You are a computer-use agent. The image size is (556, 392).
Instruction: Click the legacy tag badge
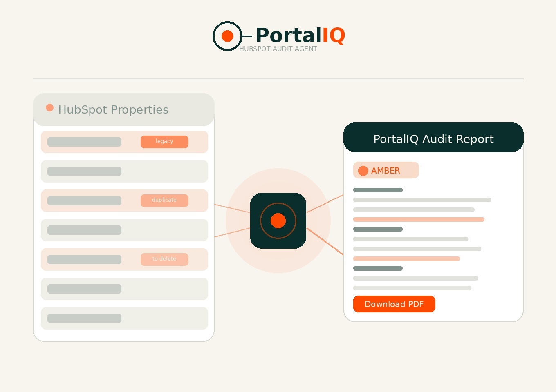pyautogui.click(x=164, y=141)
